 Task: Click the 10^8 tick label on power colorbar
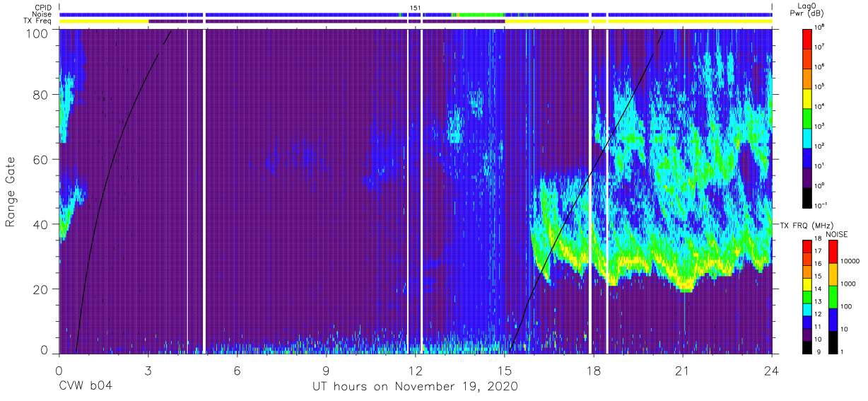click(819, 27)
